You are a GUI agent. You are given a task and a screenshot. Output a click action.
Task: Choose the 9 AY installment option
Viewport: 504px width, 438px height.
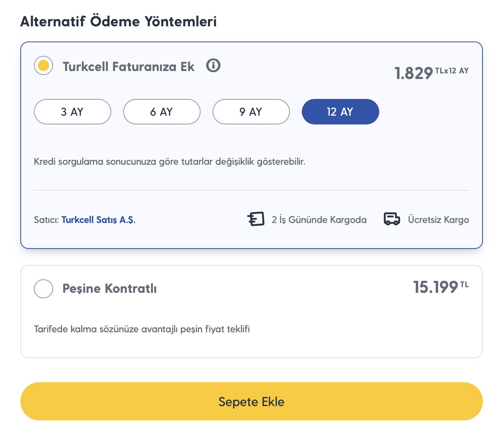pos(251,112)
